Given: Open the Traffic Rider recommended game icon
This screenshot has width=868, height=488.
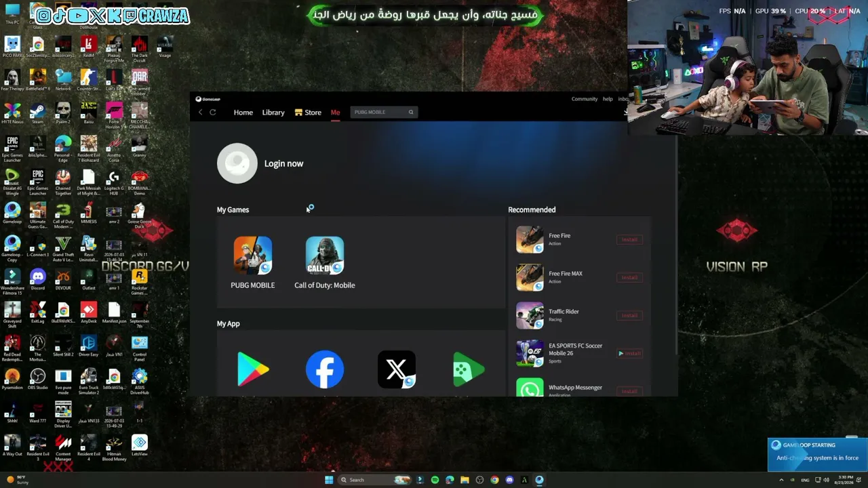Looking at the screenshot, I should click(x=530, y=316).
